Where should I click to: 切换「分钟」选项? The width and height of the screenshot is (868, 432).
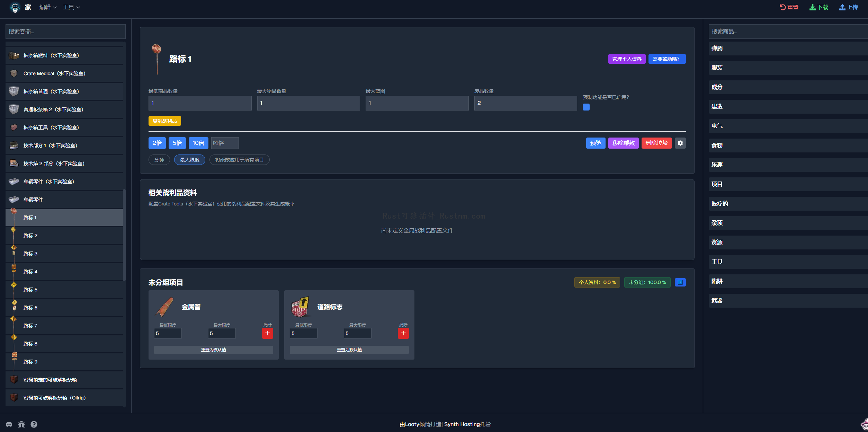pos(159,160)
